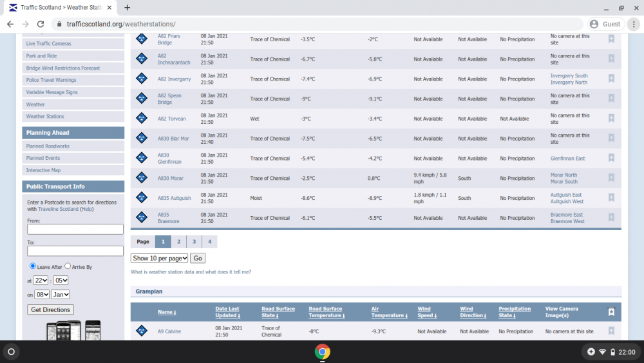
Task: Open the Show 10 per page dropdown
Action: coord(159,258)
